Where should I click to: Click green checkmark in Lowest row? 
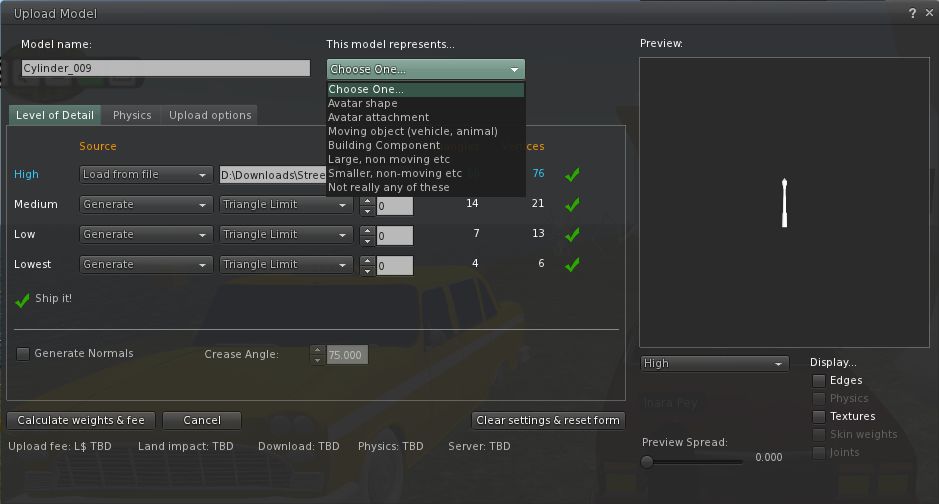point(572,265)
